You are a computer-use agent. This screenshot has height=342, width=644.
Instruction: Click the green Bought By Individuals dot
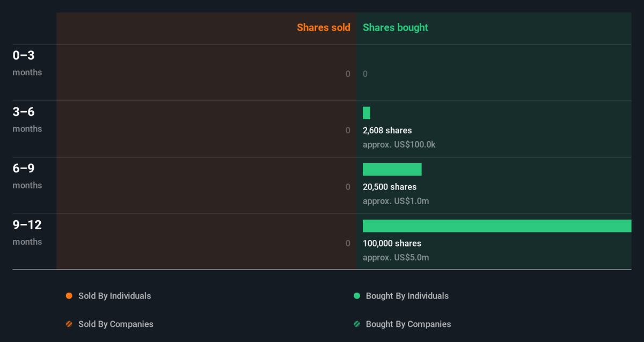pyautogui.click(x=357, y=296)
